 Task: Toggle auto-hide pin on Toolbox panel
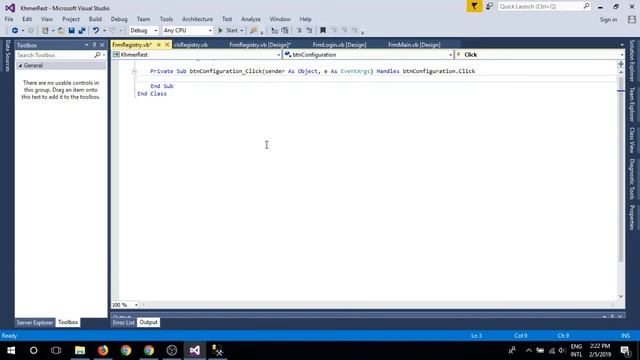pos(94,45)
